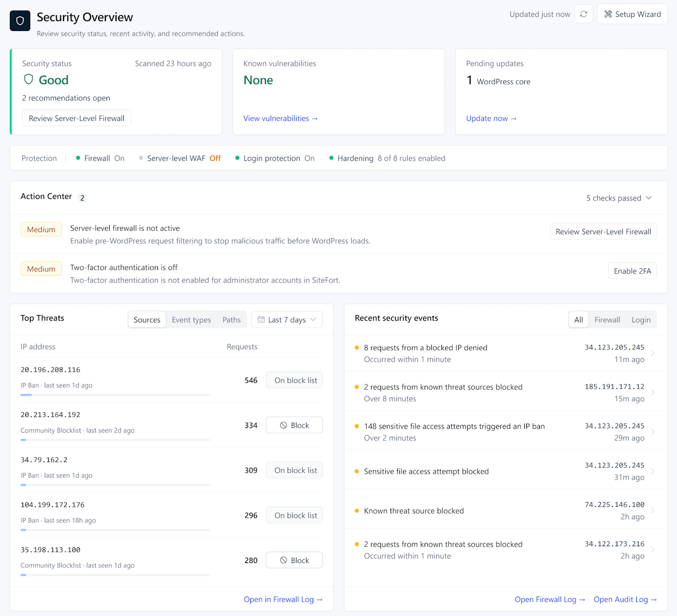677x616 pixels.
Task: Filter recent events by Firewall tab
Action: pyautogui.click(x=607, y=320)
